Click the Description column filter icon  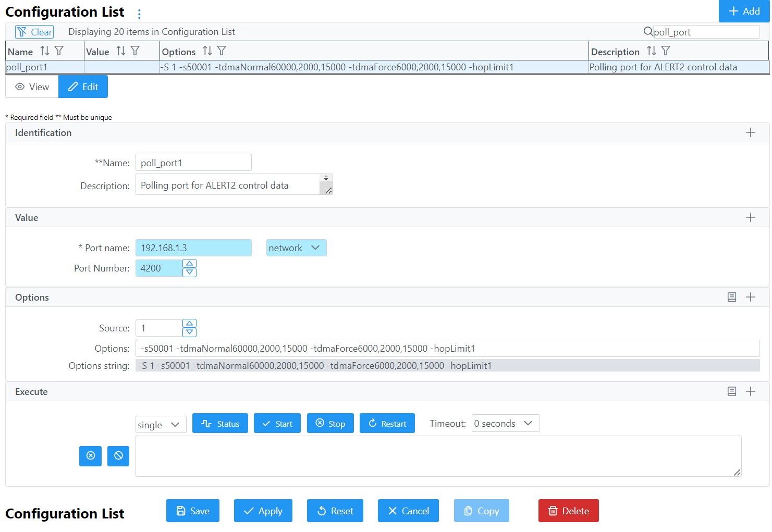(x=666, y=51)
